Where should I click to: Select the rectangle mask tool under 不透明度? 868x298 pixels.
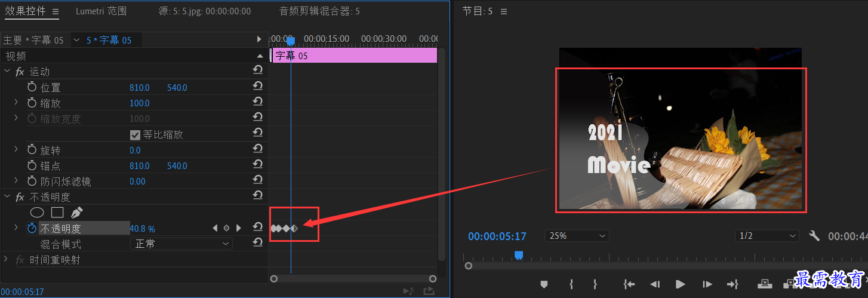point(57,212)
